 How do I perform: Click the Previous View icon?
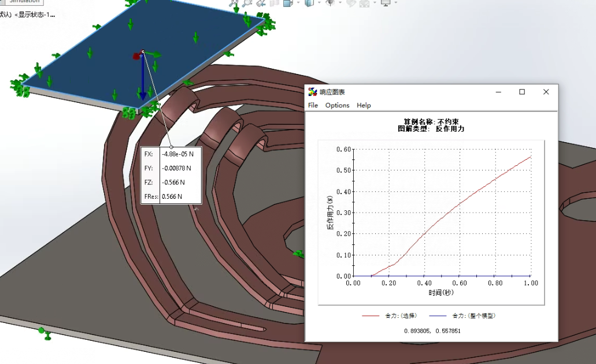click(261, 3)
